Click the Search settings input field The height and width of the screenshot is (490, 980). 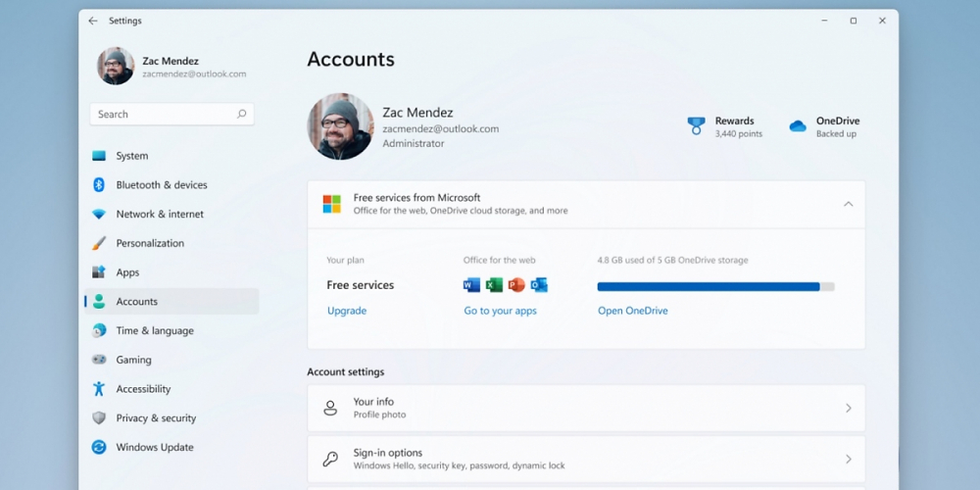point(171,114)
